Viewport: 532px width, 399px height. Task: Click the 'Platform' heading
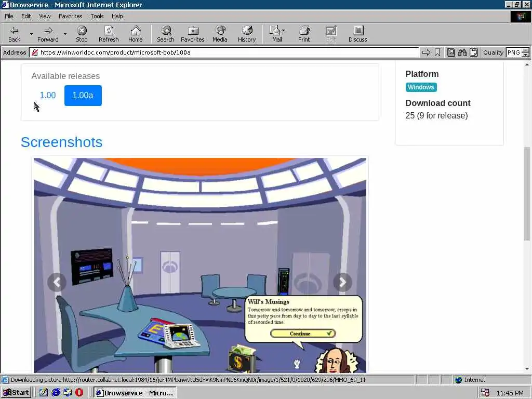[x=422, y=74]
